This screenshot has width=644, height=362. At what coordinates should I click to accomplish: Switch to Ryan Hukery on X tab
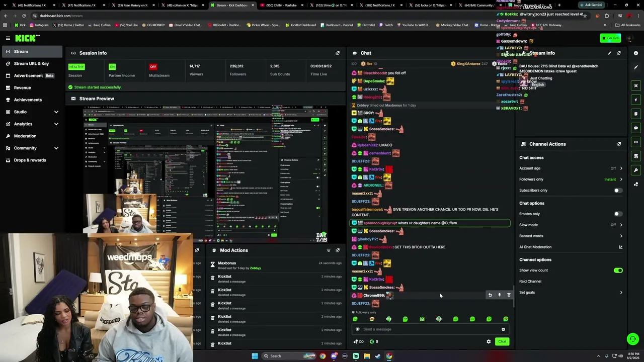133,5
